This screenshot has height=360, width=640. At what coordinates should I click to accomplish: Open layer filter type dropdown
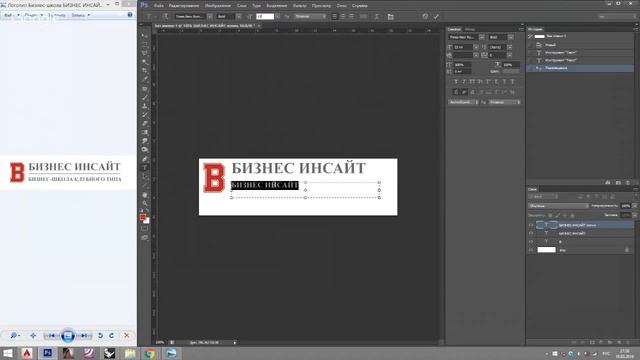point(543,197)
